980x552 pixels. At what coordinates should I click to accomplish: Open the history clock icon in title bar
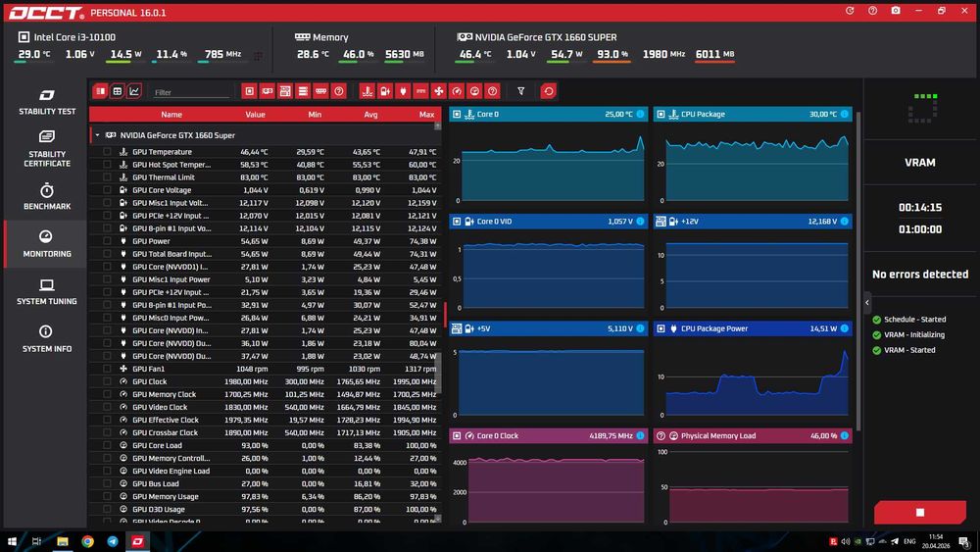coord(850,11)
